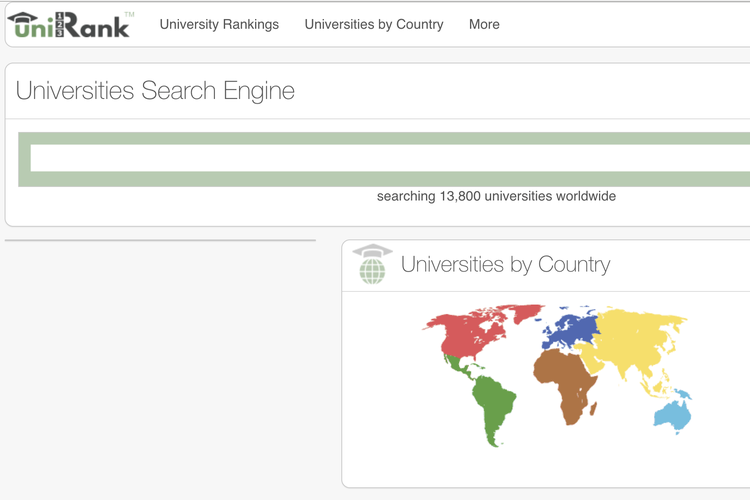Click the globe with graduation cap icon

coord(372,265)
